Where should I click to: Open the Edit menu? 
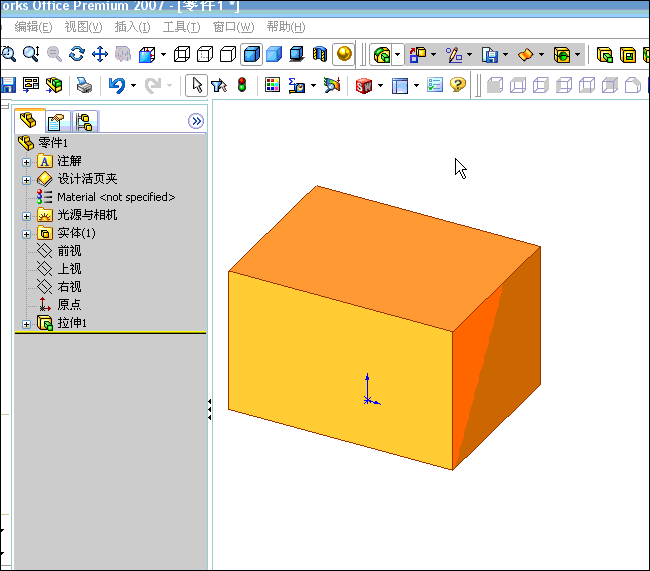(x=33, y=27)
